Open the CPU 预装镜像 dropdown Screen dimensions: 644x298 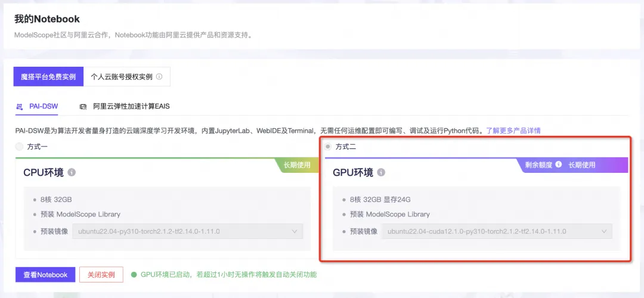188,231
